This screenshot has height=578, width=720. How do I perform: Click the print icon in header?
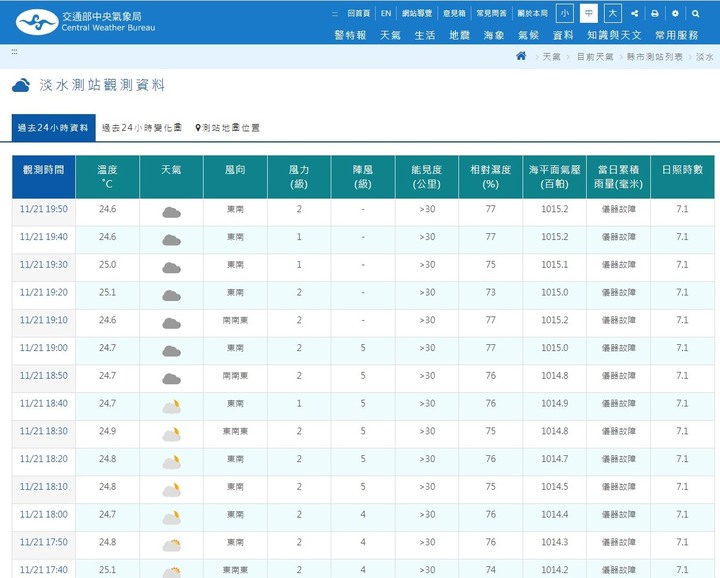(655, 13)
